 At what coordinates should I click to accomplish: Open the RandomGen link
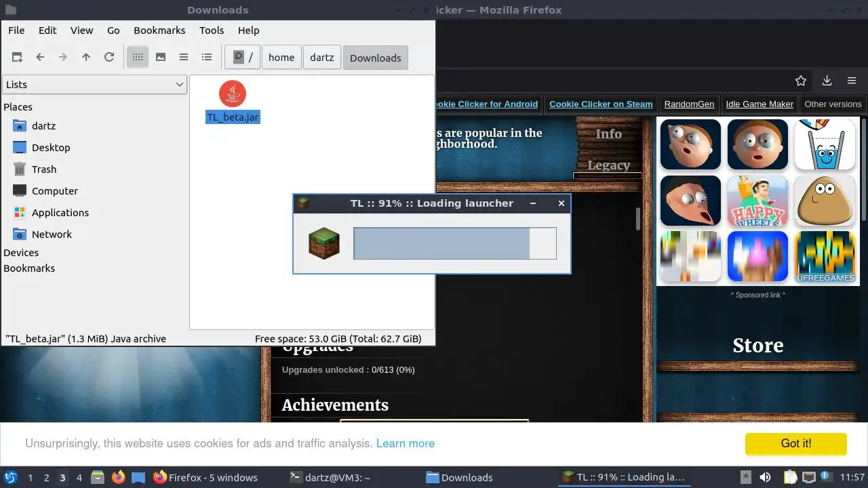[x=689, y=104]
